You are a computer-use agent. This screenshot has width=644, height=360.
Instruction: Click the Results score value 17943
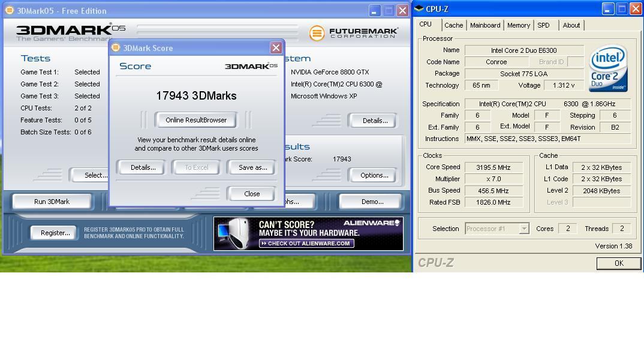(x=342, y=159)
